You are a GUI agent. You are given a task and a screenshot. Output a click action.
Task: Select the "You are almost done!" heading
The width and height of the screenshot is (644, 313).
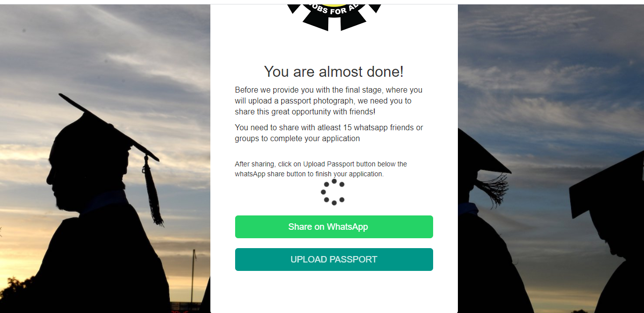pos(334,71)
